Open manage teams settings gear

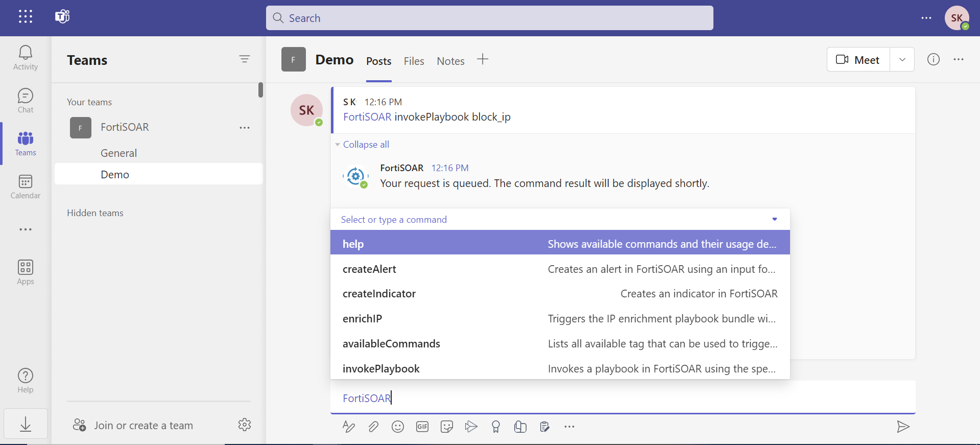tap(245, 425)
